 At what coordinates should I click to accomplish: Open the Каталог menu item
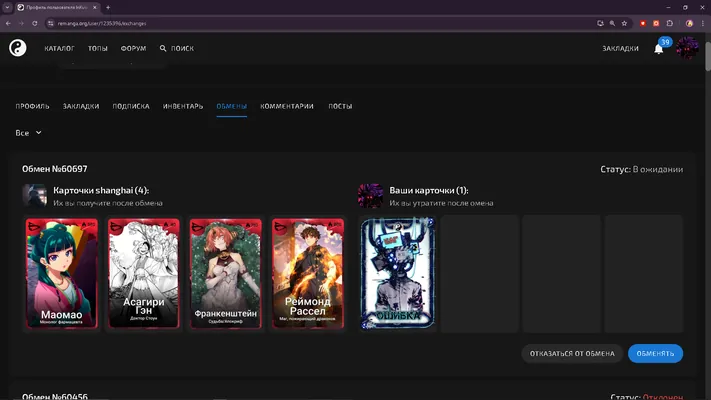coord(59,48)
